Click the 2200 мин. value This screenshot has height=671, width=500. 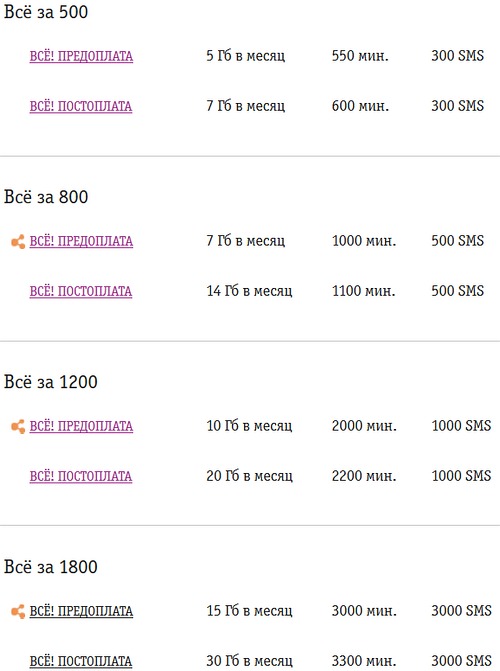pyautogui.click(x=364, y=476)
